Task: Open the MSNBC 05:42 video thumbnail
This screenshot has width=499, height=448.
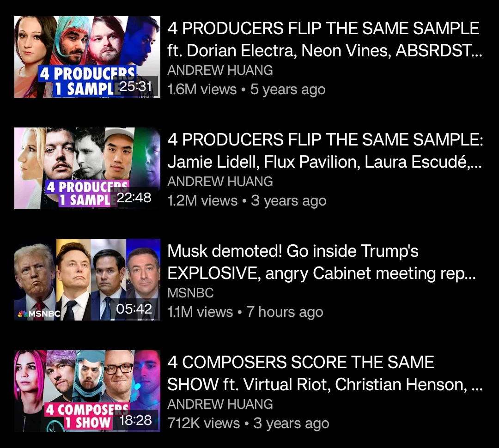Action: pos(87,280)
